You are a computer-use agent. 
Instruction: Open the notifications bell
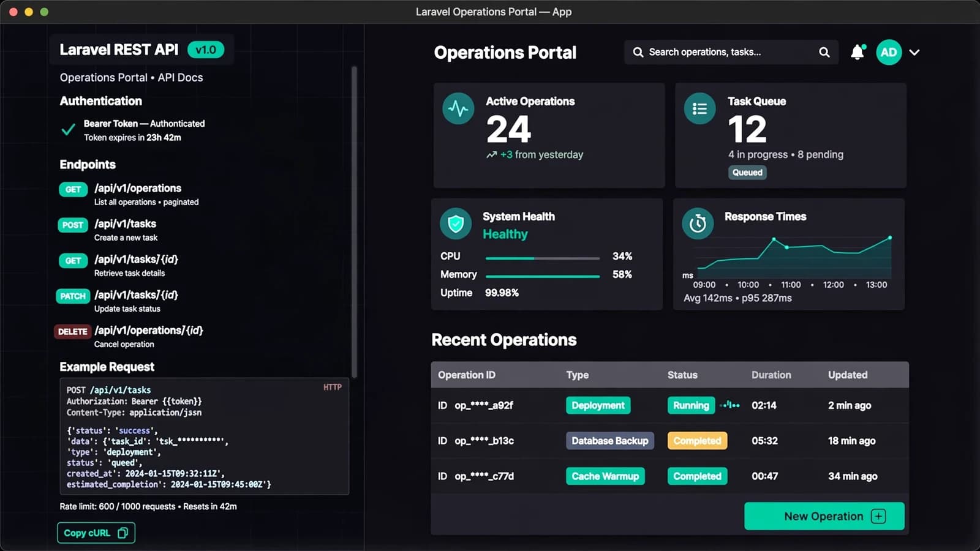858,53
